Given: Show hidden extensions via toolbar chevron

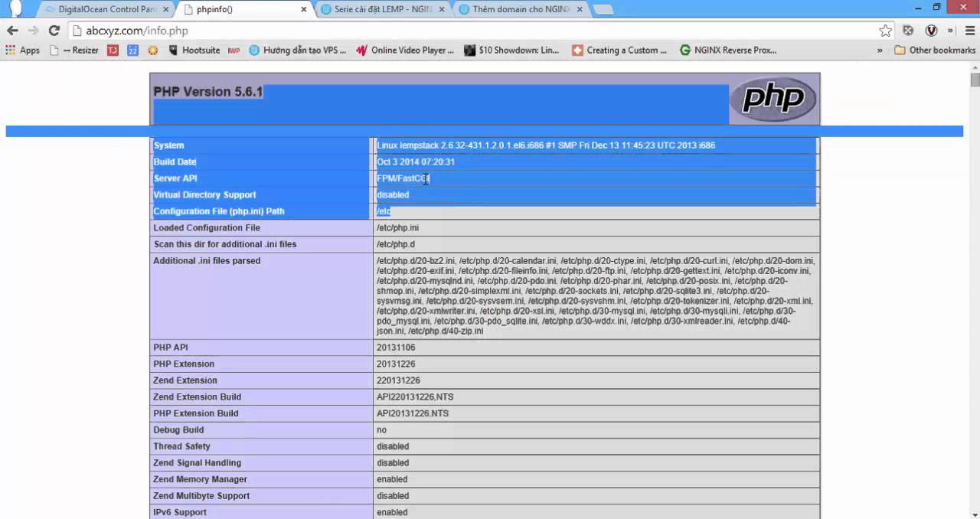Looking at the screenshot, I should [x=950, y=31].
